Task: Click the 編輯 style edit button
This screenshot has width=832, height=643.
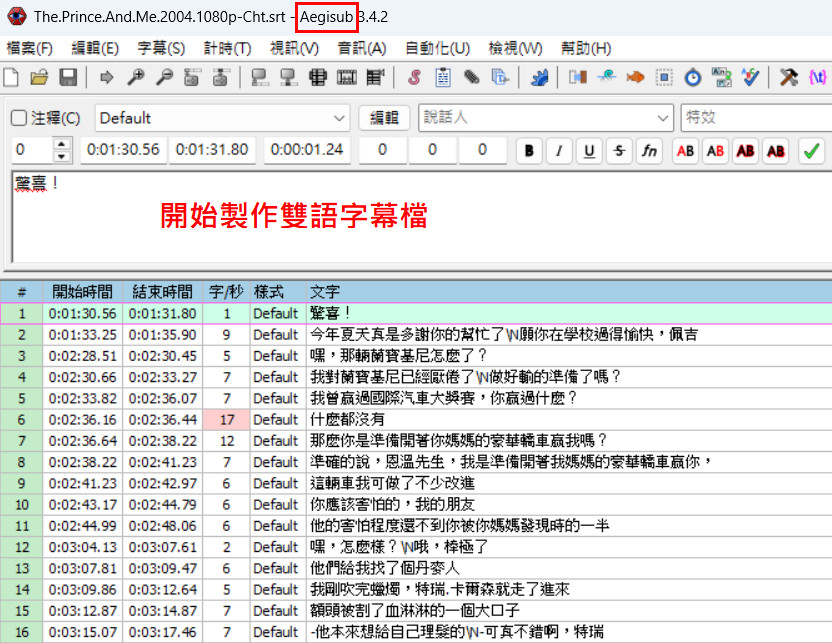Action: coord(384,118)
